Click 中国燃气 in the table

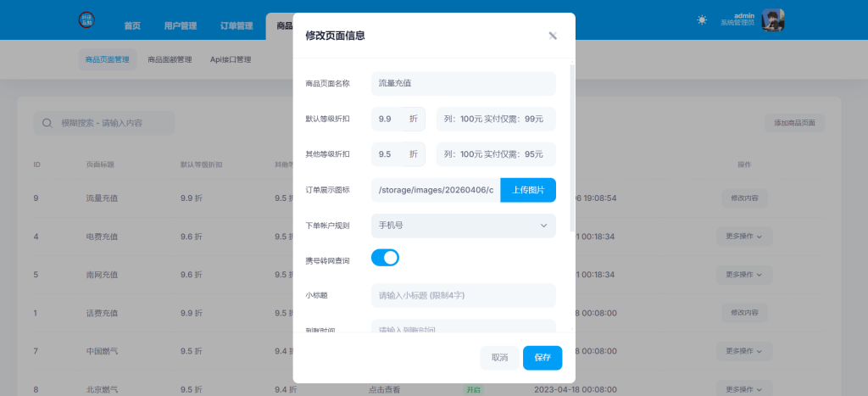pyautogui.click(x=102, y=351)
